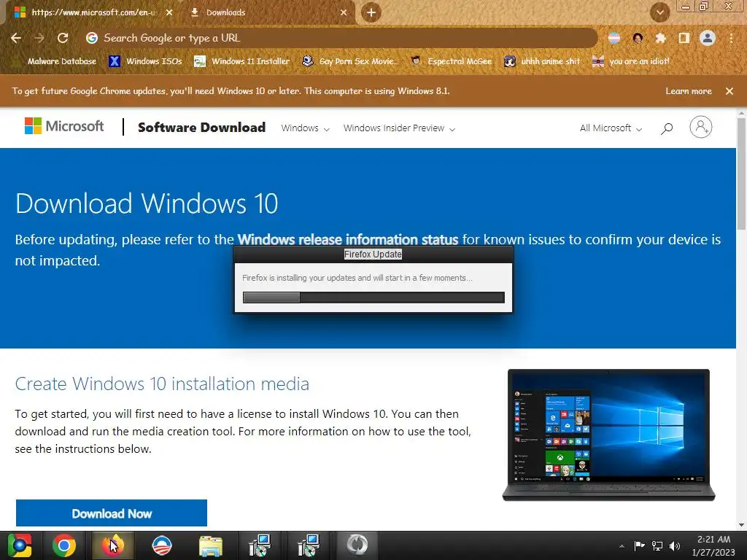The height and width of the screenshot is (560, 747).
Task: Click the Windows 10 laptop image
Action: pos(609,435)
